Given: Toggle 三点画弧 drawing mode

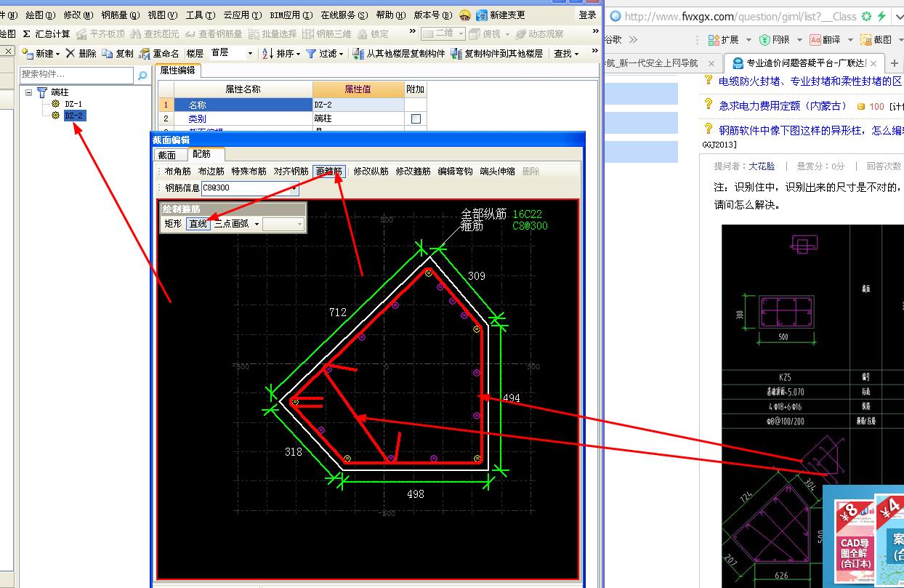Looking at the screenshot, I should [232, 224].
